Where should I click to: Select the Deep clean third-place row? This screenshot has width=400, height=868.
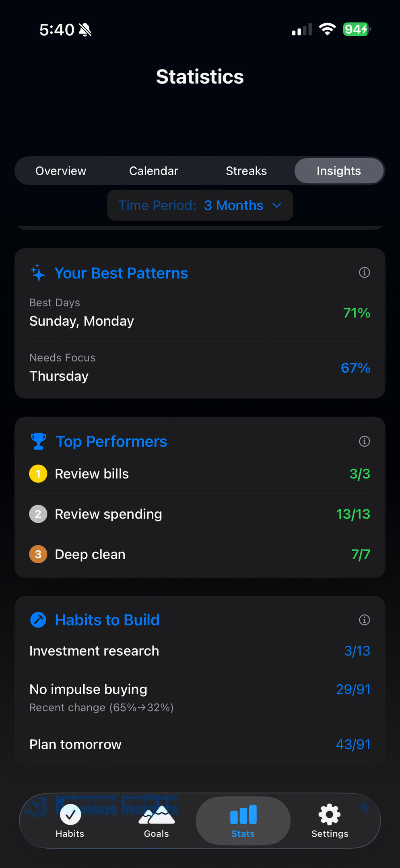(x=200, y=554)
